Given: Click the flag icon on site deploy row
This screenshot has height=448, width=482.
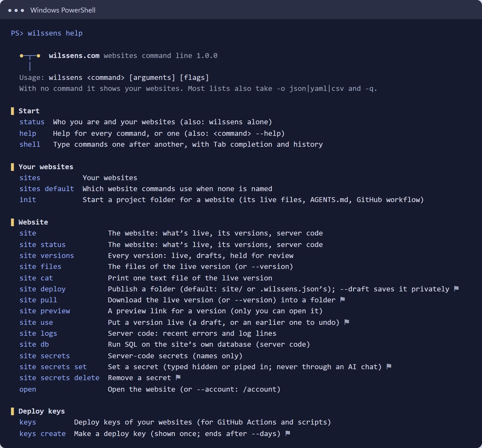Looking at the screenshot, I should (x=456, y=289).
